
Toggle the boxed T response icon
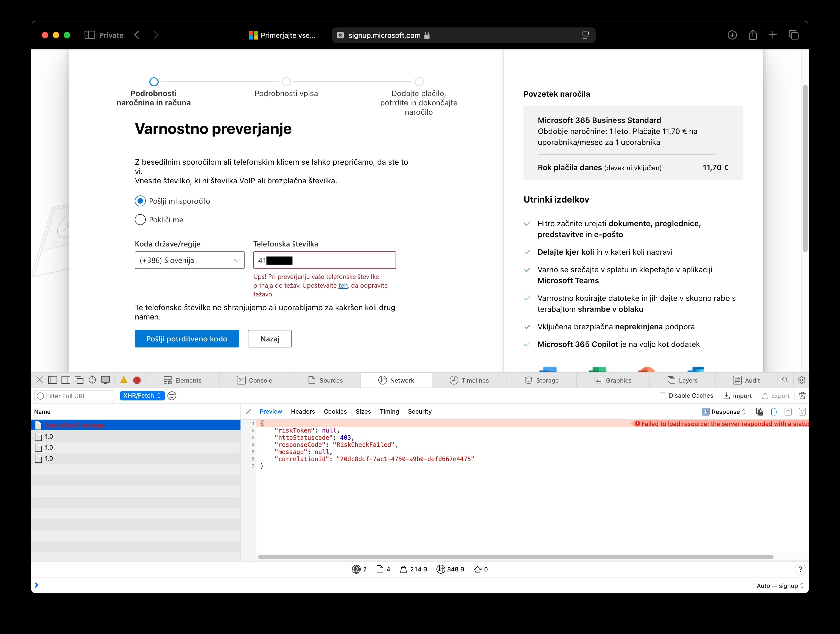(x=788, y=411)
